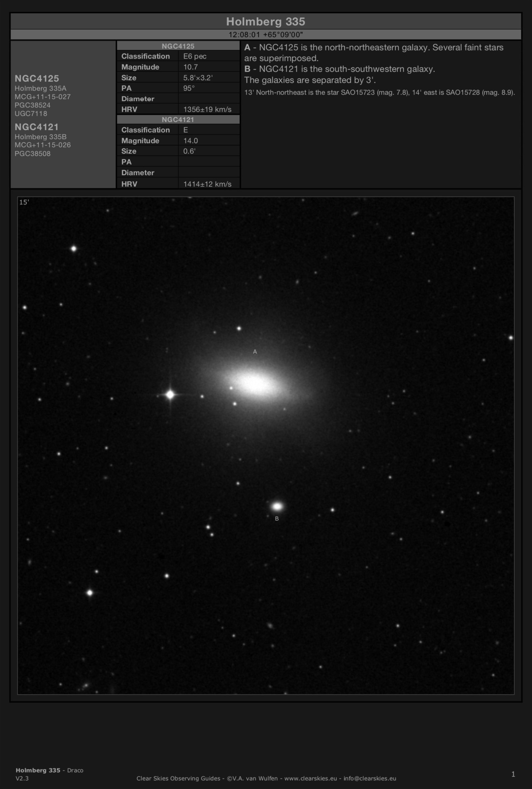Click the MCG+11-15-026 catalog name

coord(43,145)
